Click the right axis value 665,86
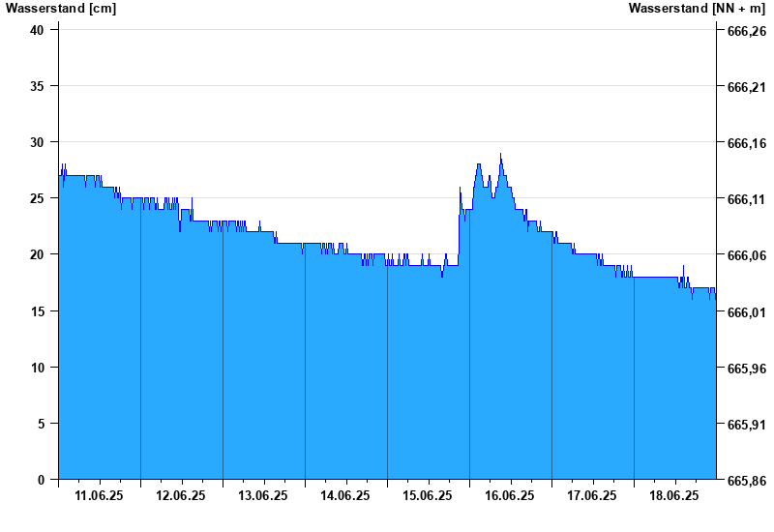 pyautogui.click(x=747, y=481)
